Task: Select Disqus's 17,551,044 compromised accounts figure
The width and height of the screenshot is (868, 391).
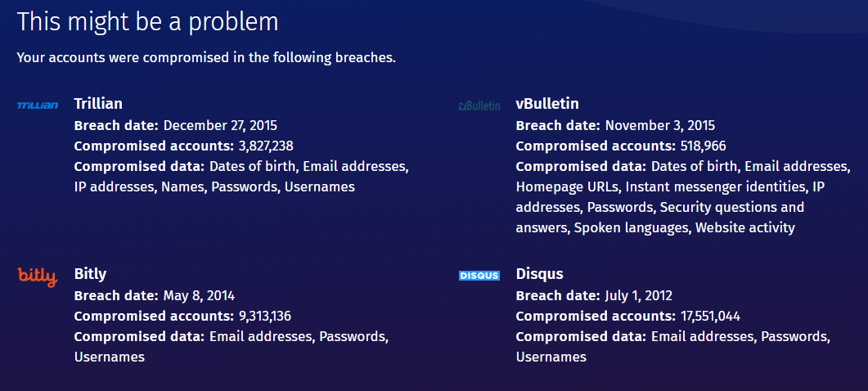Action: point(710,317)
